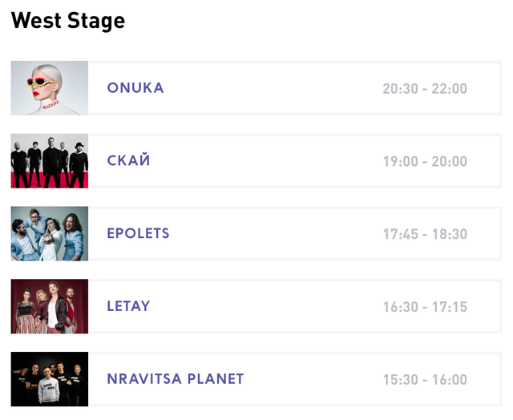This screenshot has width=513, height=420.
Task: Select the 16:30 - 17:15 time slot
Action: pos(425,307)
